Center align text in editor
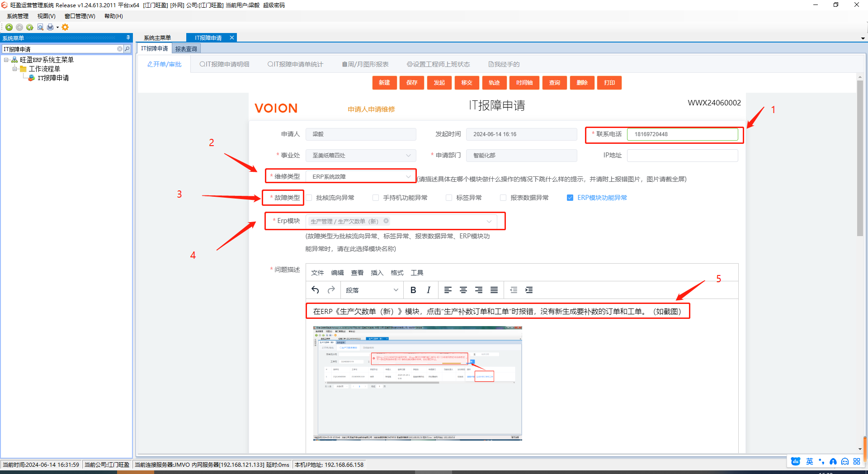This screenshot has width=868, height=474. point(463,290)
